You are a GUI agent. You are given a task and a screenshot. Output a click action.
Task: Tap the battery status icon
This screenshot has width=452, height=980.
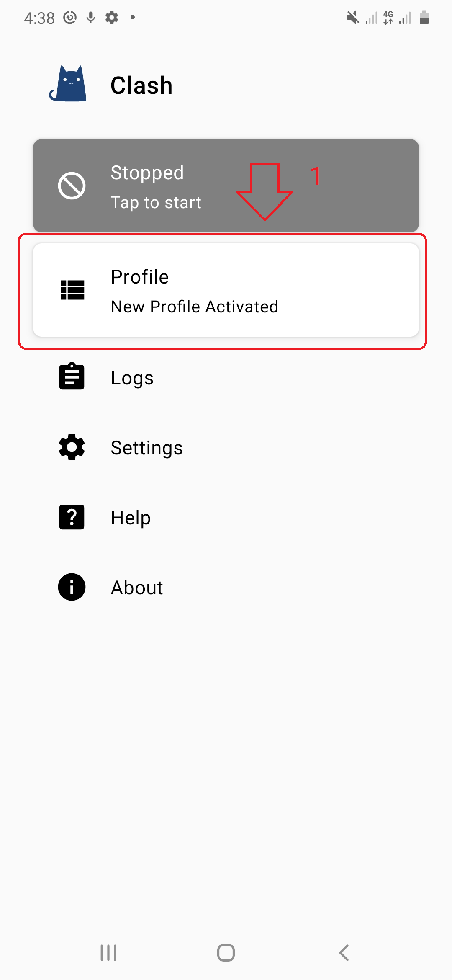pos(424,18)
